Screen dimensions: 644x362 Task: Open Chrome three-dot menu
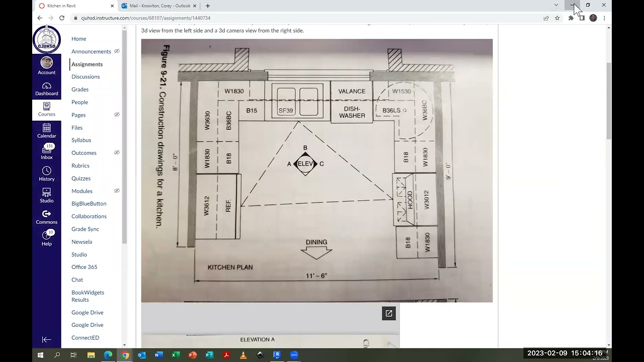[x=604, y=18]
